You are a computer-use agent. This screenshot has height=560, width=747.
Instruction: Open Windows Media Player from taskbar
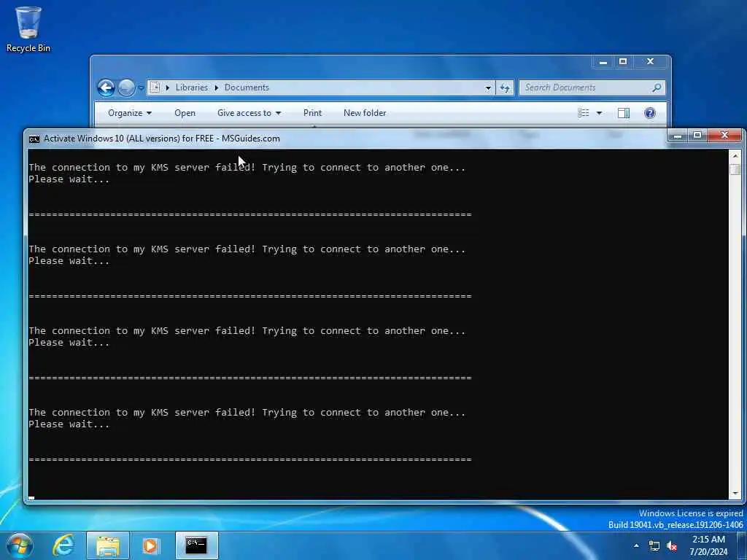point(150,545)
